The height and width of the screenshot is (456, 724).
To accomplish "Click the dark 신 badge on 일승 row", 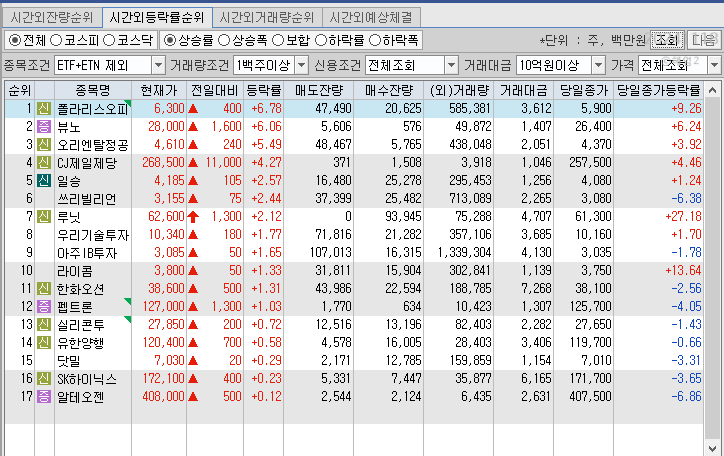I will pyautogui.click(x=44, y=180).
